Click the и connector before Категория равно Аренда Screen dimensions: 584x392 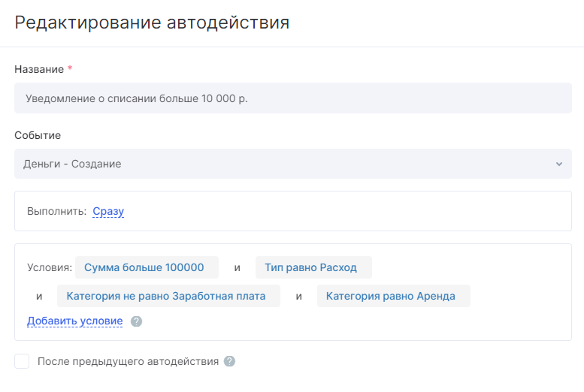pos(298,296)
